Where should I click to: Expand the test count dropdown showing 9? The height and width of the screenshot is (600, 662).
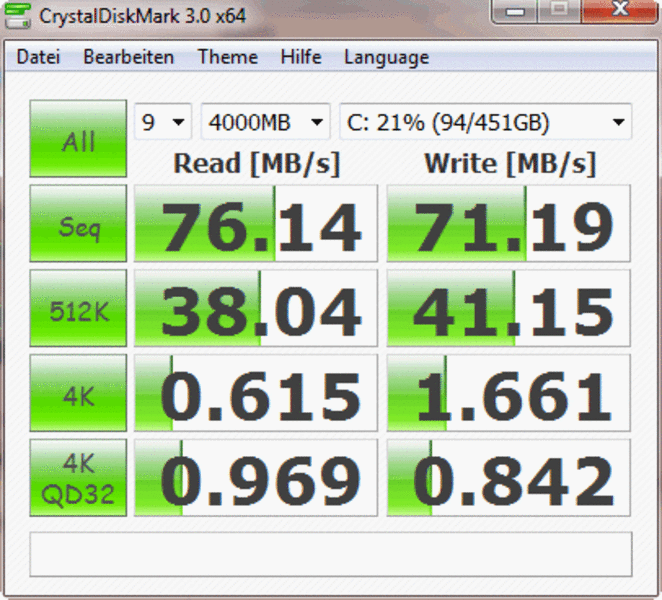coord(164,123)
